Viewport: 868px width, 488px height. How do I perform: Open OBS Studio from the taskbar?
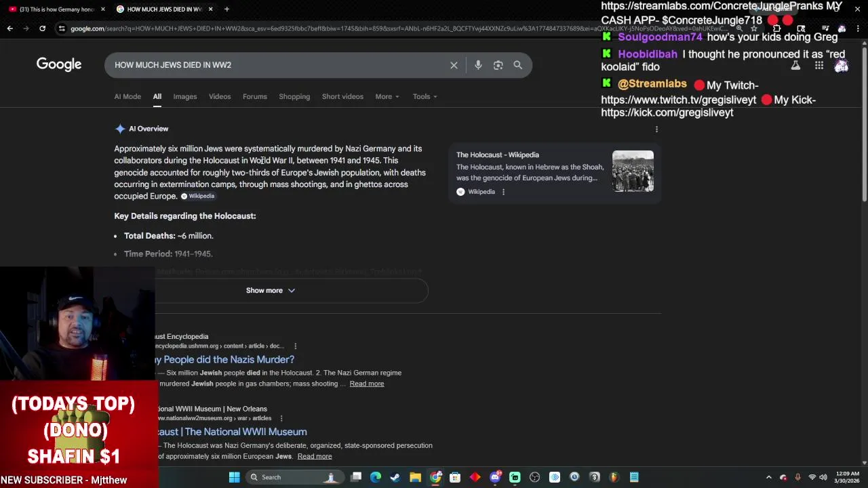point(534,477)
